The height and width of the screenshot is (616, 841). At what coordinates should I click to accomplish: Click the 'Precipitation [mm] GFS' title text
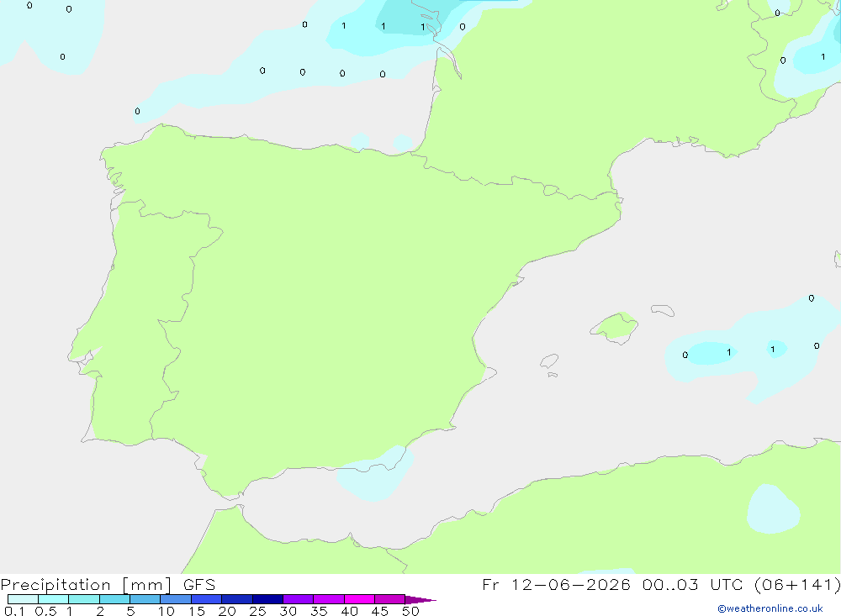click(108, 585)
